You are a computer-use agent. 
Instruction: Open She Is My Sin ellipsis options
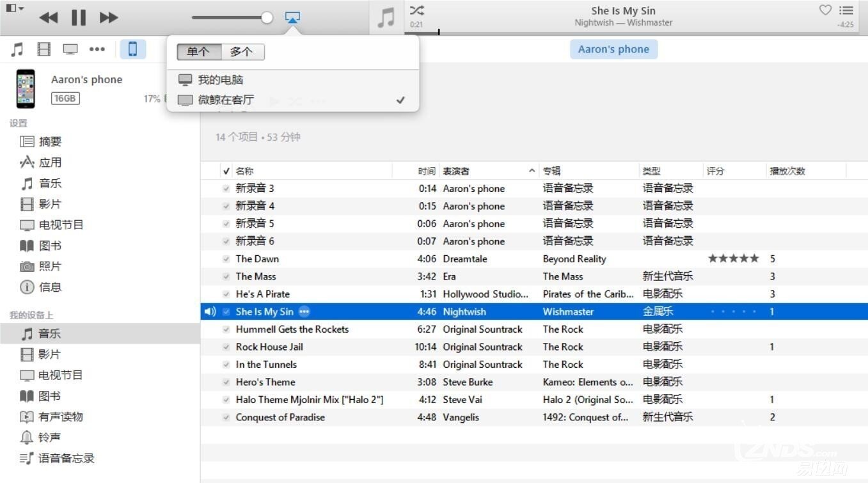(304, 312)
